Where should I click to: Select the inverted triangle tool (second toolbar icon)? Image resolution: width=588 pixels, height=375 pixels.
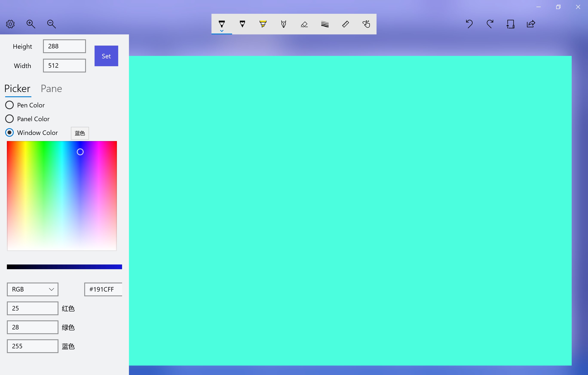pos(243,24)
